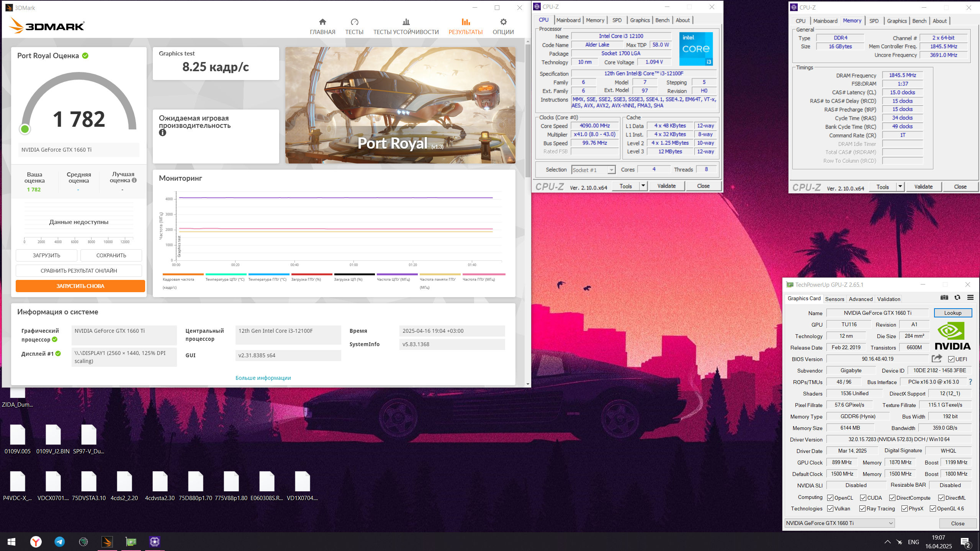980x551 pixels.
Task: Toggle the Ray Tracing checkbox
Action: [862, 508]
